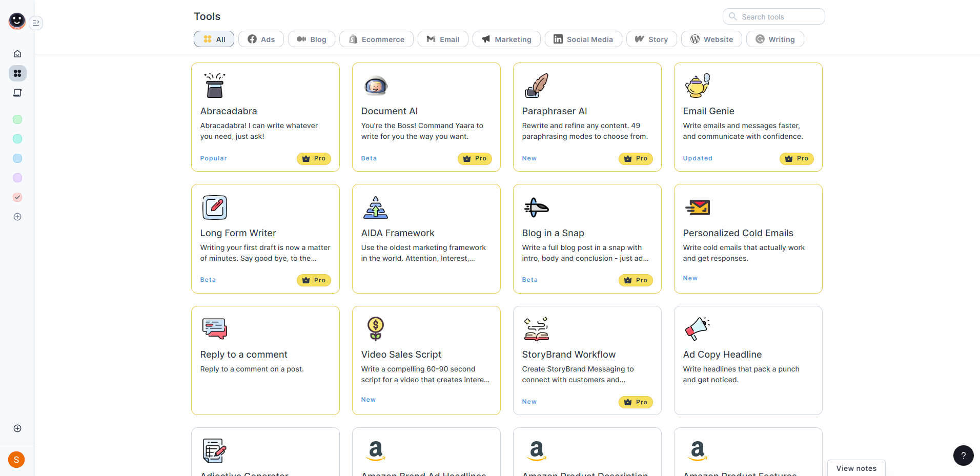Viewport: 980px width, 476px height.
Task: Click the Email Genie lamp icon
Action: 698,86
